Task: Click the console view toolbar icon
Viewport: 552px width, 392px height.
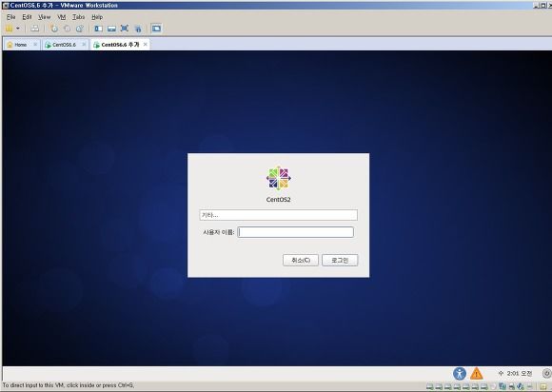Action: tap(156, 29)
